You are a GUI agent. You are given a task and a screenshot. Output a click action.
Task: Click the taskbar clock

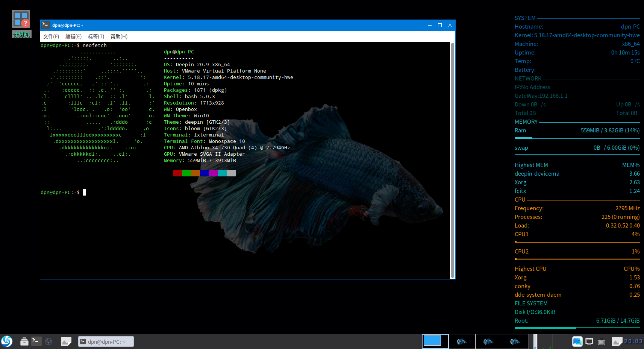click(x=633, y=341)
